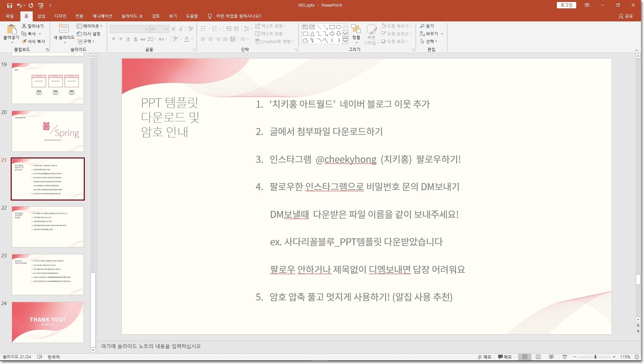This screenshot has height=364, width=644.
Task: Open Change Case (Aa) dropdown
Action: [x=163, y=39]
